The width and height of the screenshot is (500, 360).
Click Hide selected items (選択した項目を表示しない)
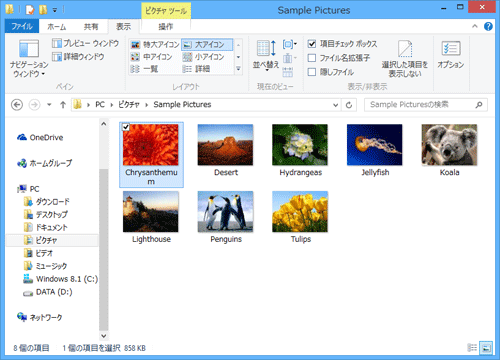point(405,59)
